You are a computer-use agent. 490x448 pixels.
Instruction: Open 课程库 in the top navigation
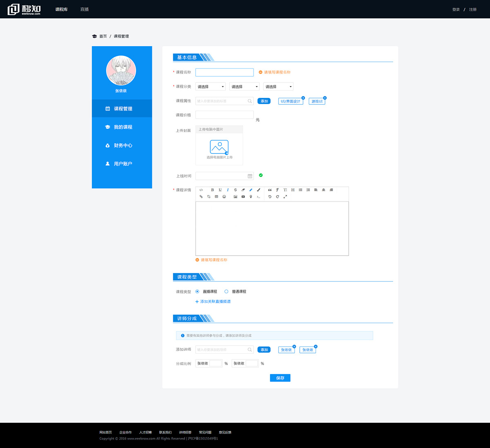[62, 9]
